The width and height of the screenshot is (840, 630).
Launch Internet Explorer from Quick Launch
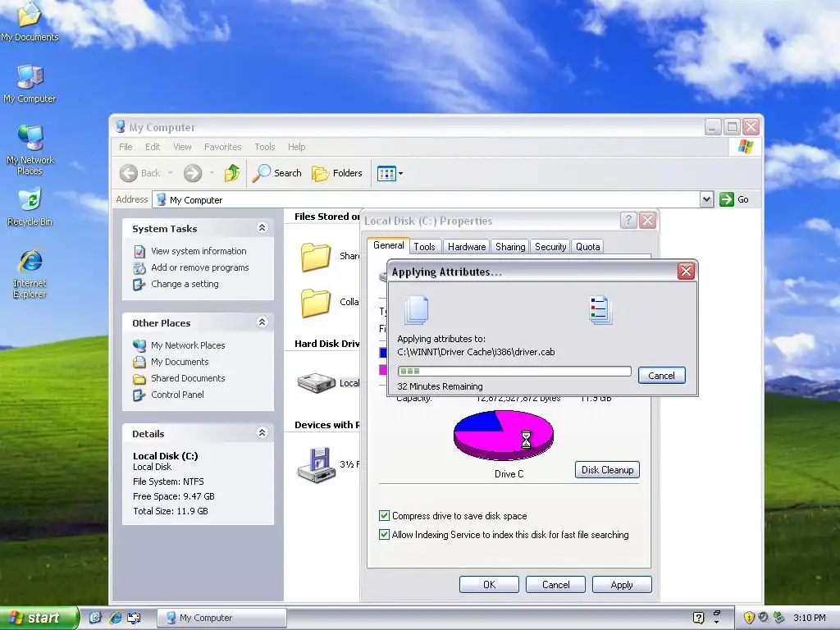click(x=115, y=618)
